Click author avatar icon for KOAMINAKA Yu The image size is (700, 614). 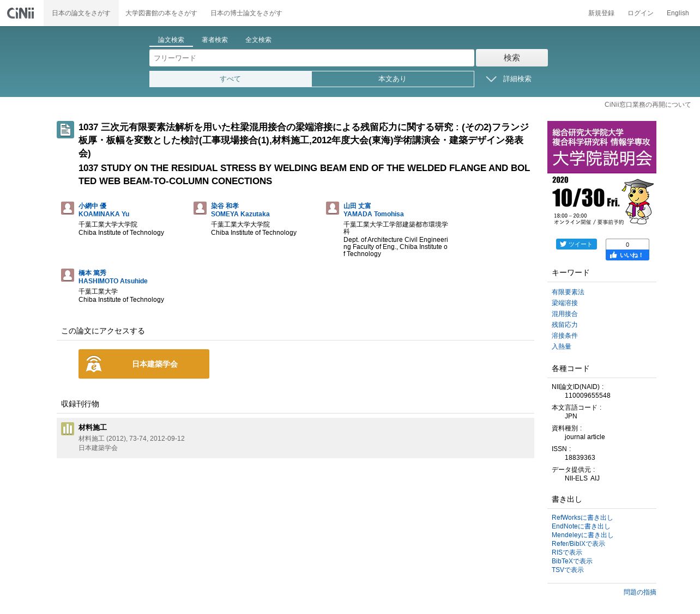pyautogui.click(x=68, y=208)
